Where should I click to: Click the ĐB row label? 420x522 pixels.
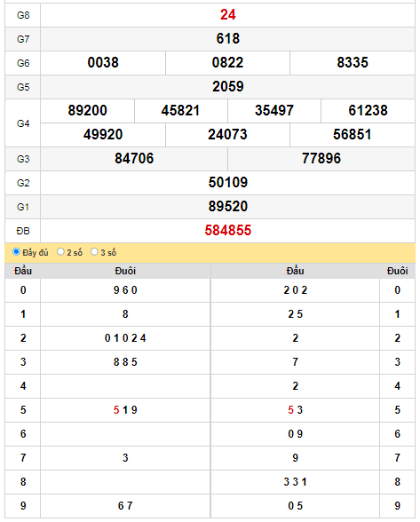(x=23, y=231)
